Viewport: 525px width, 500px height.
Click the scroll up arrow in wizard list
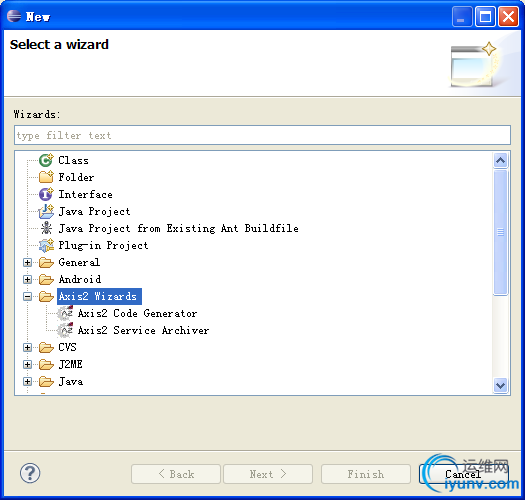500,160
